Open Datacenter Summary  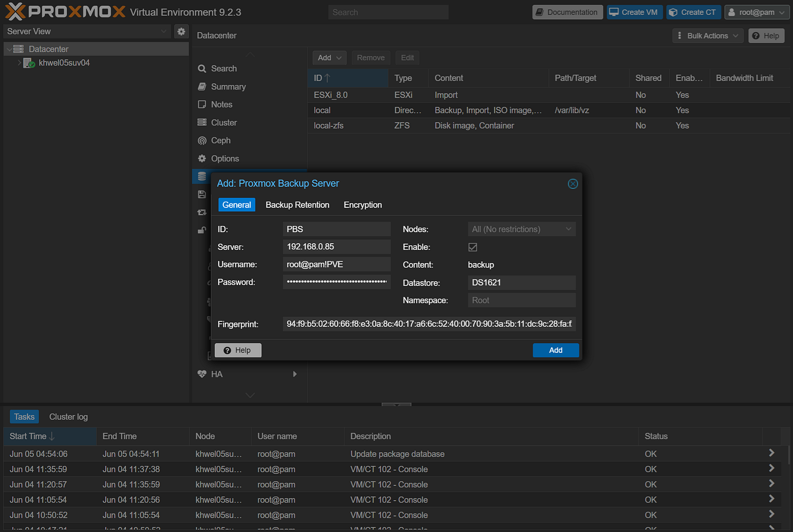[x=228, y=87]
